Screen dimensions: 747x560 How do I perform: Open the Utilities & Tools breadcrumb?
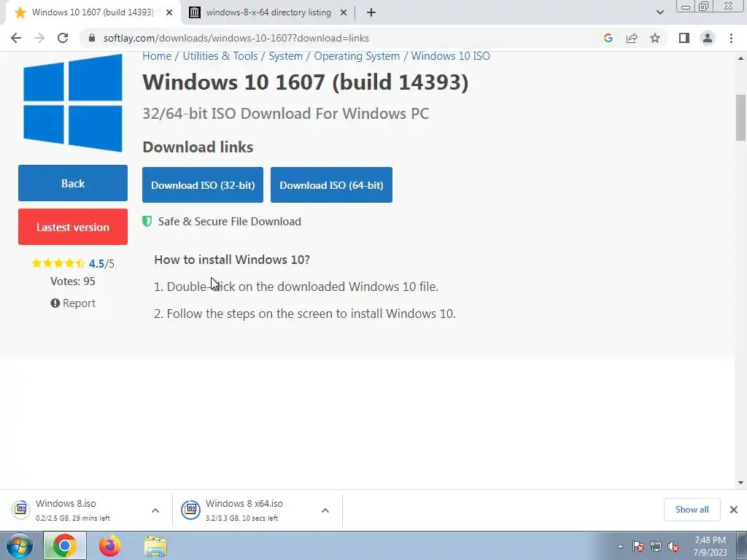tap(220, 55)
